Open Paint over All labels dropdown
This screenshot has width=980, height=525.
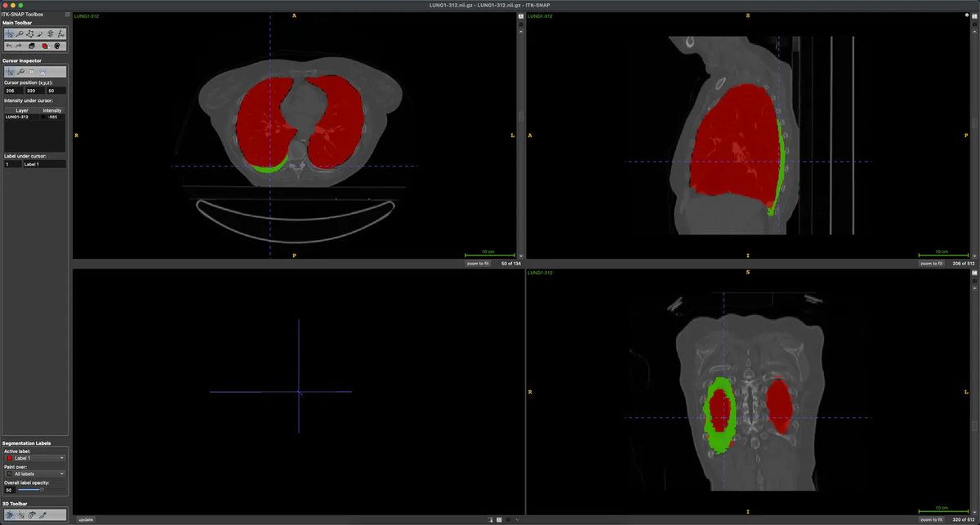pyautogui.click(x=35, y=474)
